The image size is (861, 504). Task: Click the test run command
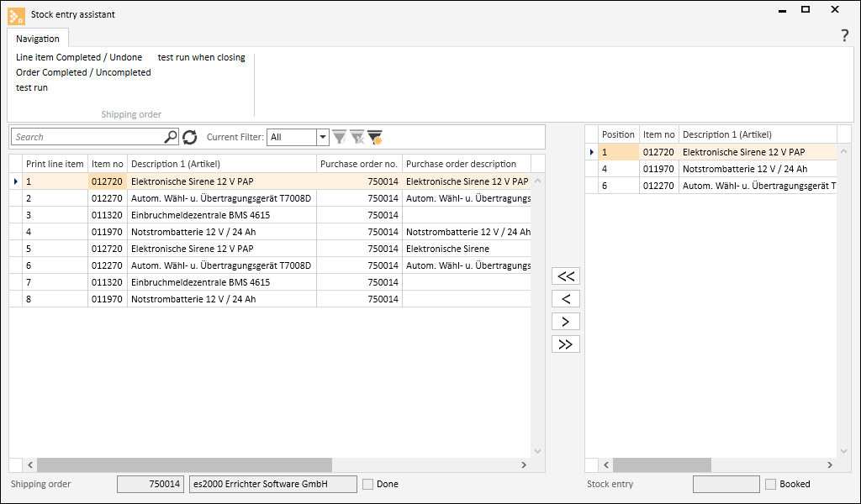pyautogui.click(x=32, y=87)
